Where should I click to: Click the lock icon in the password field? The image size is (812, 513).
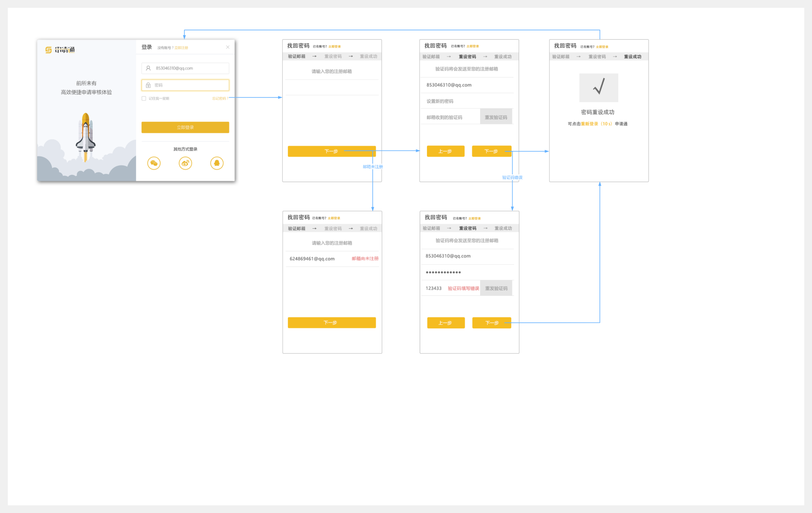(148, 85)
